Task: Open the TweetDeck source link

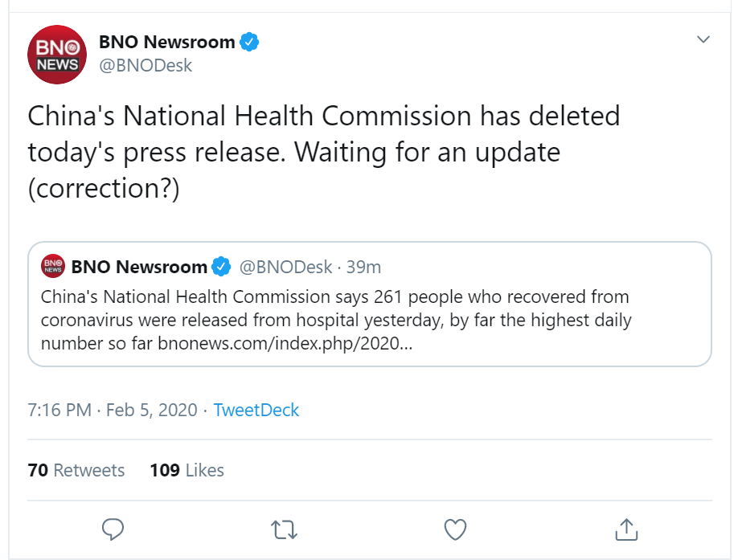Action: point(256,410)
